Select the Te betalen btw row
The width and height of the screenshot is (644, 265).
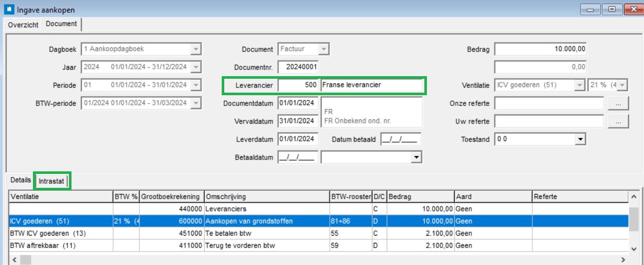(x=318, y=234)
